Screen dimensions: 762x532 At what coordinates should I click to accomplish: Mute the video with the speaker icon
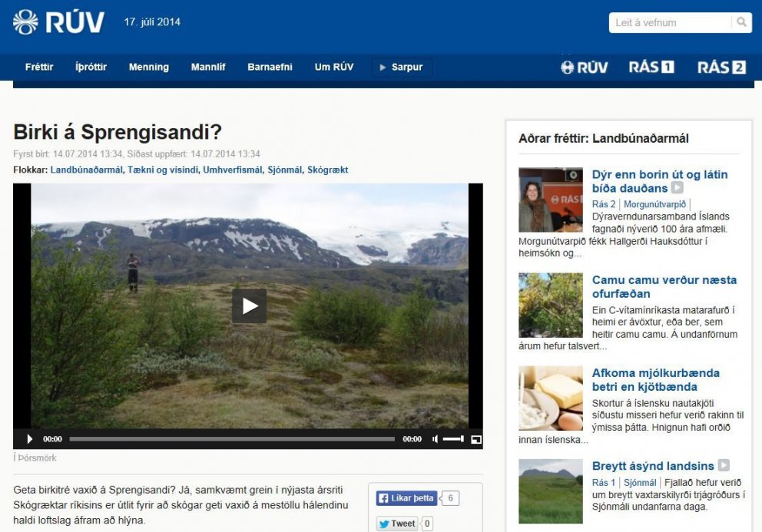point(435,438)
